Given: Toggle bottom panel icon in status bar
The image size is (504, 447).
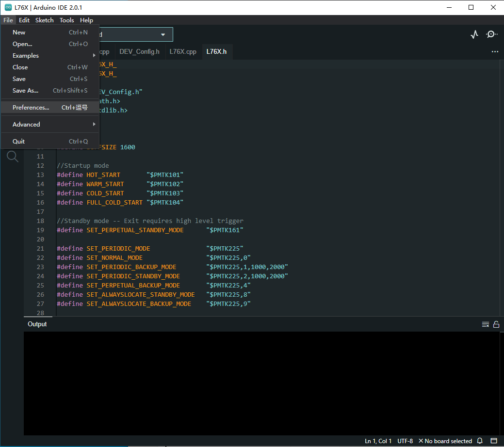Looking at the screenshot, I should point(494,441).
